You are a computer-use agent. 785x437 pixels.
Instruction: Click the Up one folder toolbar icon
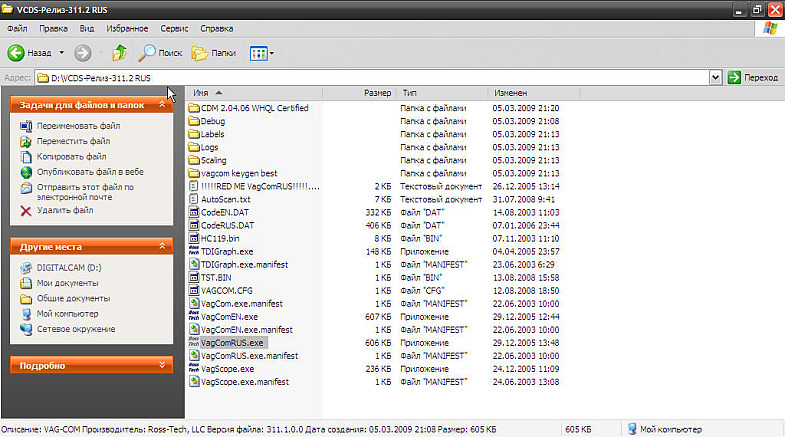[120, 52]
